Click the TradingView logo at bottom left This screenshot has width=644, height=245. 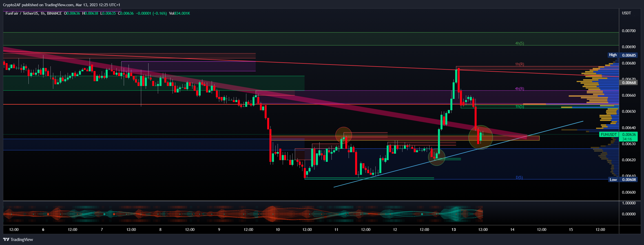pyautogui.click(x=18, y=239)
